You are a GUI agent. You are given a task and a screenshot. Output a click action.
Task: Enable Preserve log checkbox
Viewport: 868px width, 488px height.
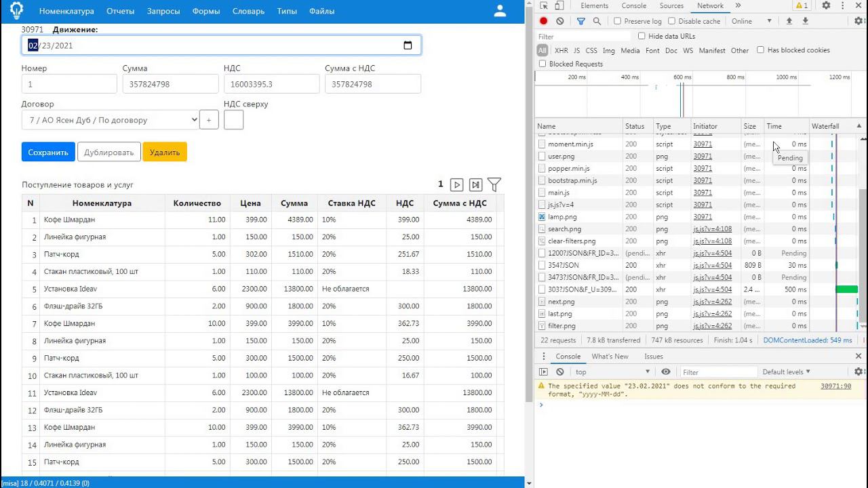click(617, 21)
